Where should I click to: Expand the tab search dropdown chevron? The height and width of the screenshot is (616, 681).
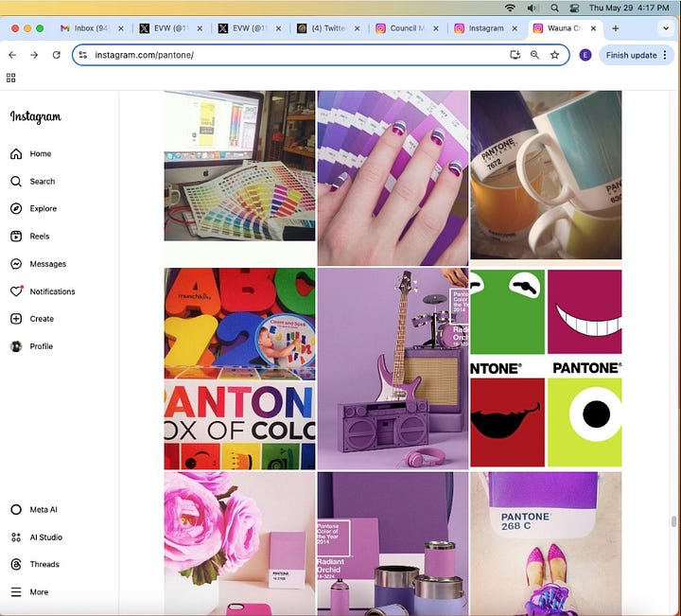click(666, 28)
